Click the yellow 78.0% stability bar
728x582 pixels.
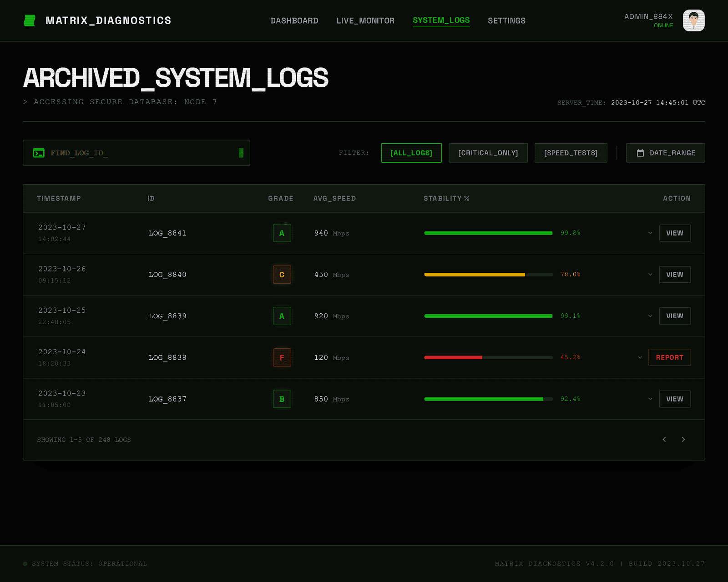[x=488, y=275]
